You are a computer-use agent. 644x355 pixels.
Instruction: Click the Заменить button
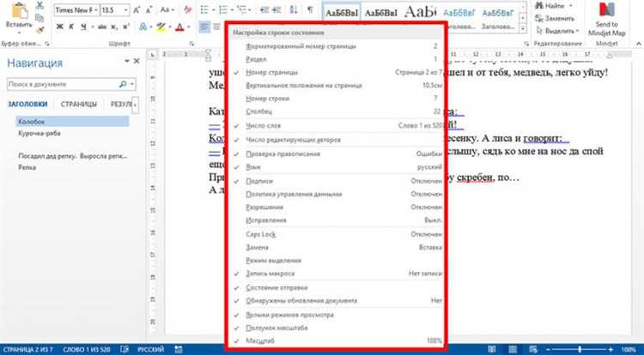pyautogui.click(x=556, y=19)
